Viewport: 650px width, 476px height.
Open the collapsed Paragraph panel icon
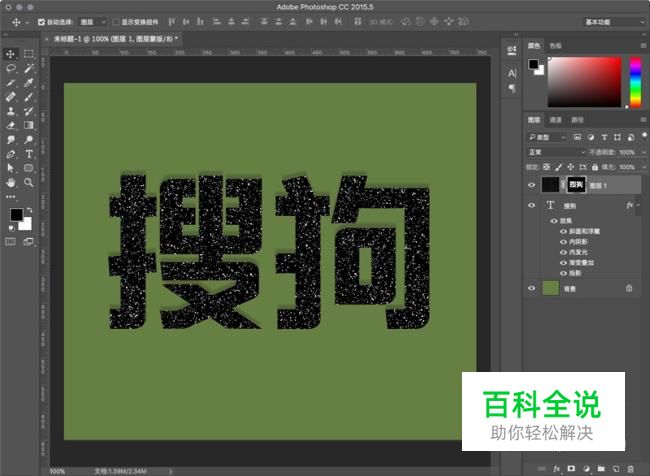tap(512, 88)
